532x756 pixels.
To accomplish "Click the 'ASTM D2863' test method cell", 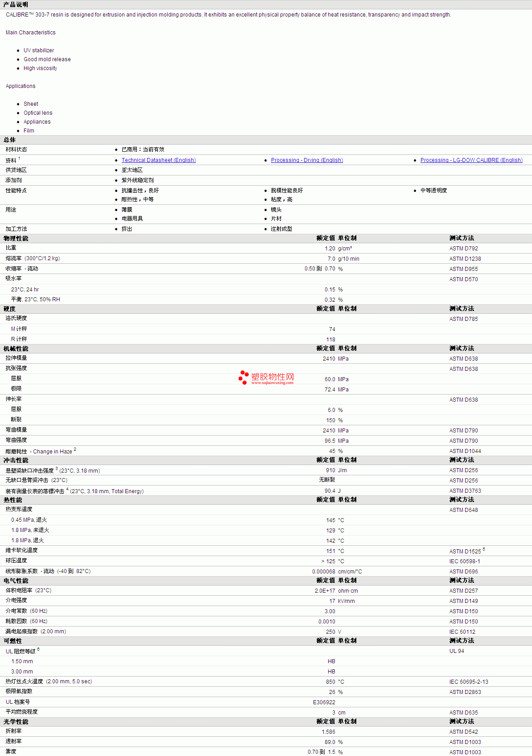I will pyautogui.click(x=465, y=692).
